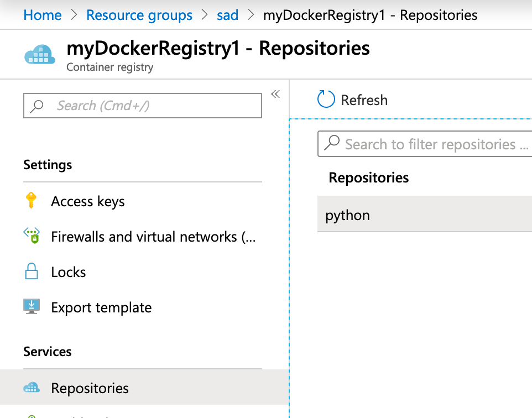
Task: Click the magnifier icon in repository filter box
Action: 332,144
